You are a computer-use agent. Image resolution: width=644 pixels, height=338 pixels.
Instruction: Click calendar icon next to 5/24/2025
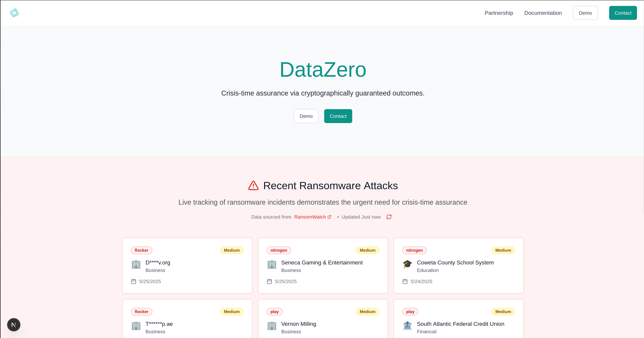click(405, 282)
